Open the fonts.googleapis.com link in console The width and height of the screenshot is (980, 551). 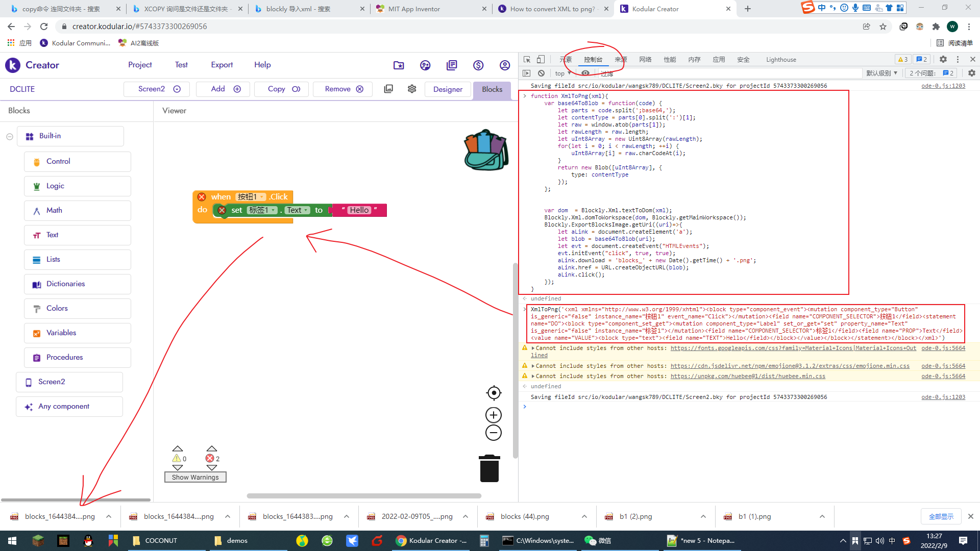point(793,348)
